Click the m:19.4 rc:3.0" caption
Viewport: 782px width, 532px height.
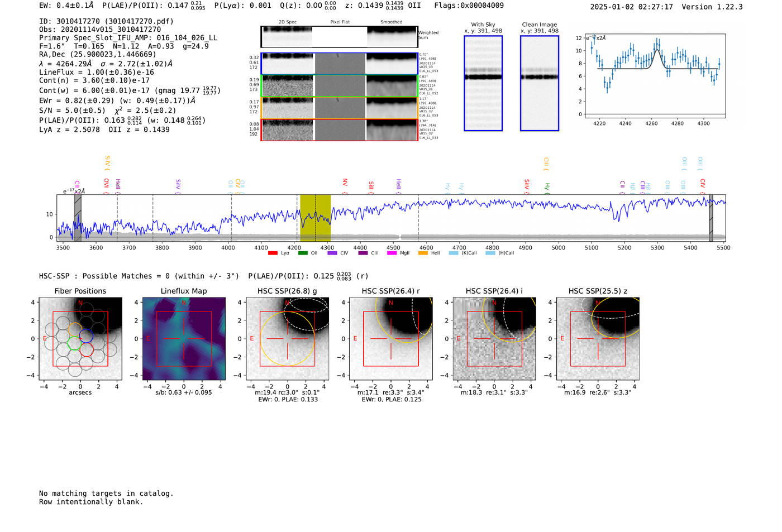[287, 392]
